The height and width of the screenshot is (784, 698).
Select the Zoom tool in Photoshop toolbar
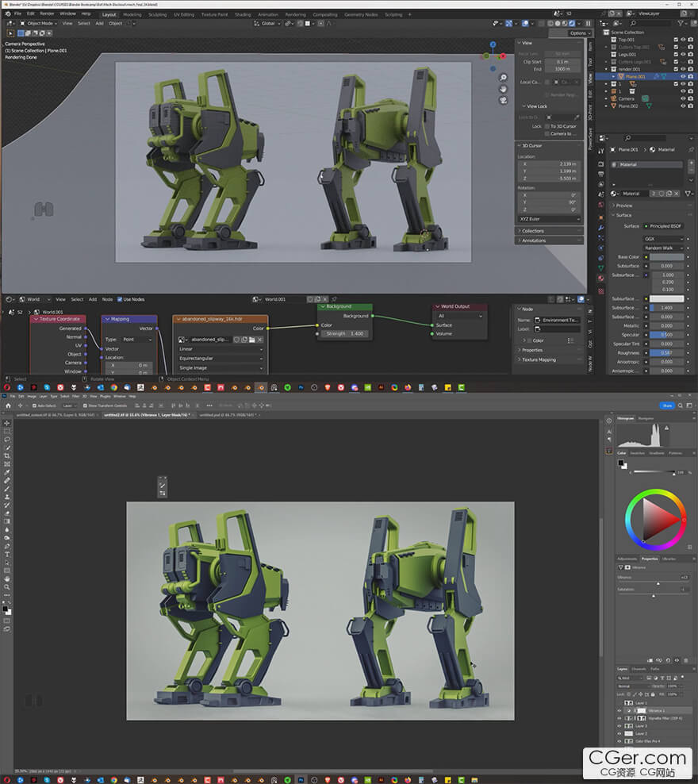[7, 587]
